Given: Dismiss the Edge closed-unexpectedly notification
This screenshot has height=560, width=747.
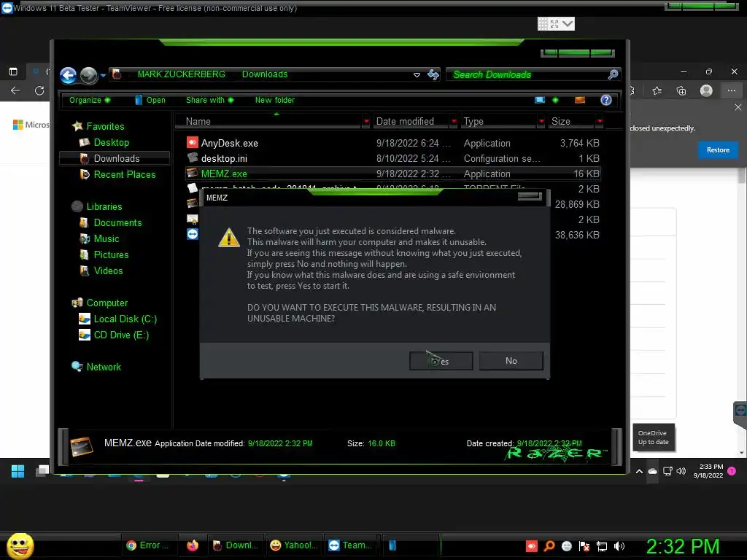Looking at the screenshot, I should pyautogui.click(x=738, y=107).
